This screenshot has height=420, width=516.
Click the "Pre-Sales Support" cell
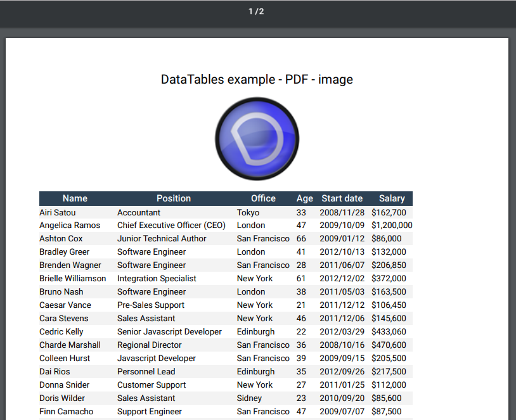pyautogui.click(x=151, y=305)
